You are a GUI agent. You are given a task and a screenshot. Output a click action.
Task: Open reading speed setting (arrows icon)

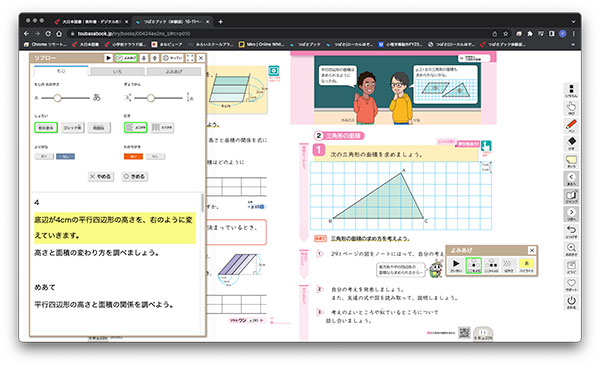(x=509, y=265)
